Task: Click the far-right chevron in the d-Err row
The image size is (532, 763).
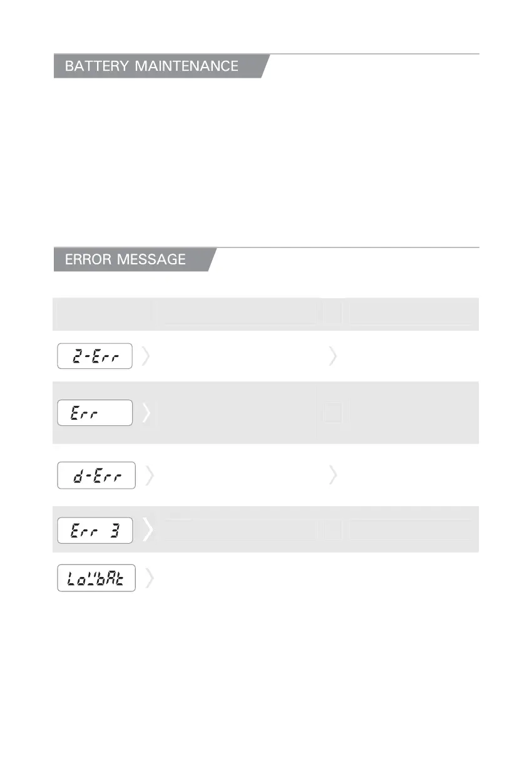Action: [332, 476]
